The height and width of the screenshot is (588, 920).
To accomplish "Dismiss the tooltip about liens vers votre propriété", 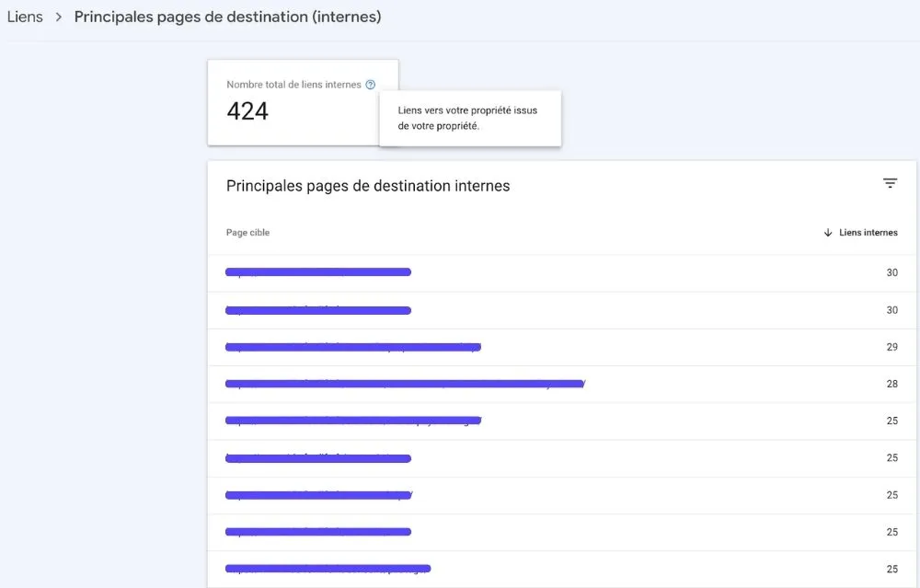I will click(x=470, y=118).
